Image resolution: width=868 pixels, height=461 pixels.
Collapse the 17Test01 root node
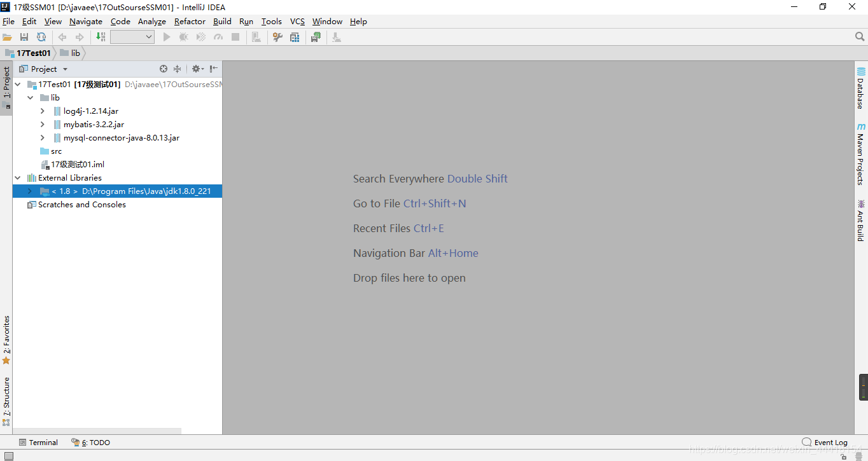18,85
